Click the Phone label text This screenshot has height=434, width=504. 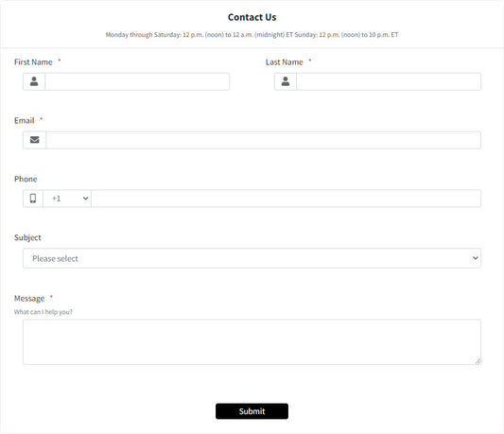pyautogui.click(x=26, y=179)
